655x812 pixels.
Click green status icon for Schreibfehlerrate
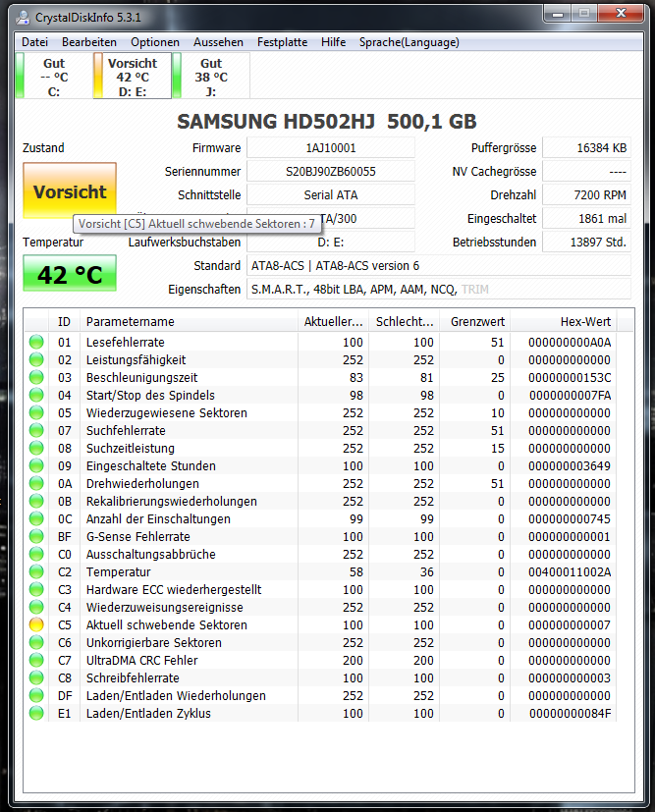coord(36,677)
